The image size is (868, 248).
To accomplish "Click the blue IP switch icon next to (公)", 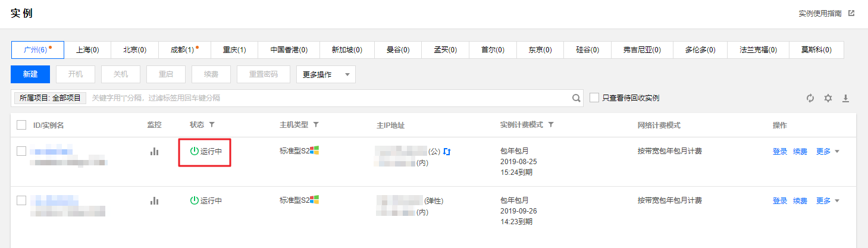I will point(447,152).
